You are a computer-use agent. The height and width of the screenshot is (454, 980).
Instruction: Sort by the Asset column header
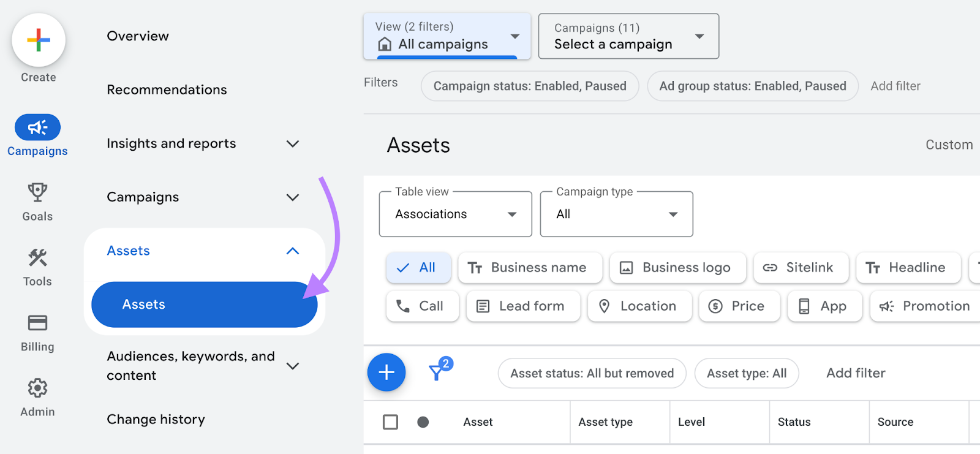pos(478,422)
